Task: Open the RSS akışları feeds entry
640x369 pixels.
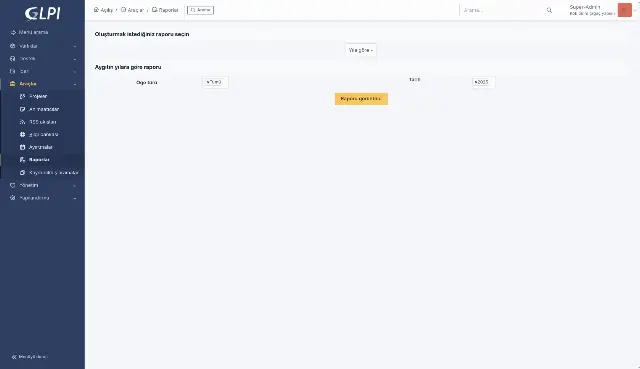Action: pyautogui.click(x=38, y=122)
